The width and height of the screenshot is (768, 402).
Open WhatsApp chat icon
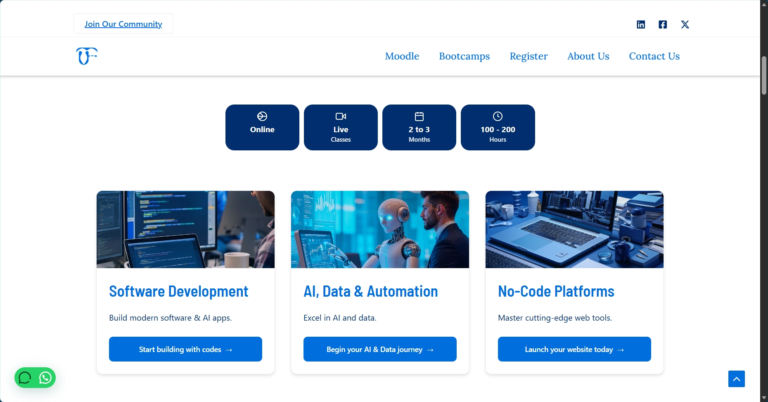pyautogui.click(x=45, y=378)
